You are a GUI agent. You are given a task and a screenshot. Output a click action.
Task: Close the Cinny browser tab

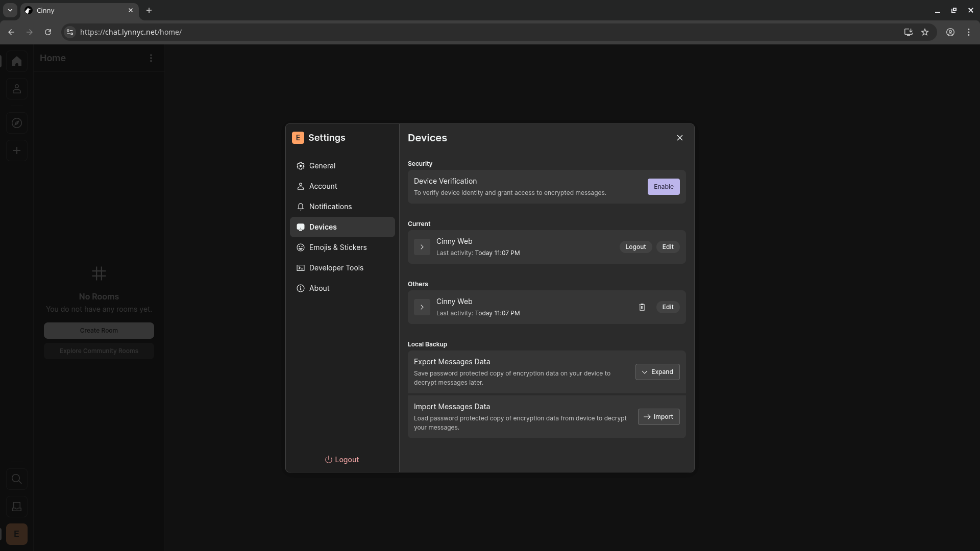click(x=131, y=10)
